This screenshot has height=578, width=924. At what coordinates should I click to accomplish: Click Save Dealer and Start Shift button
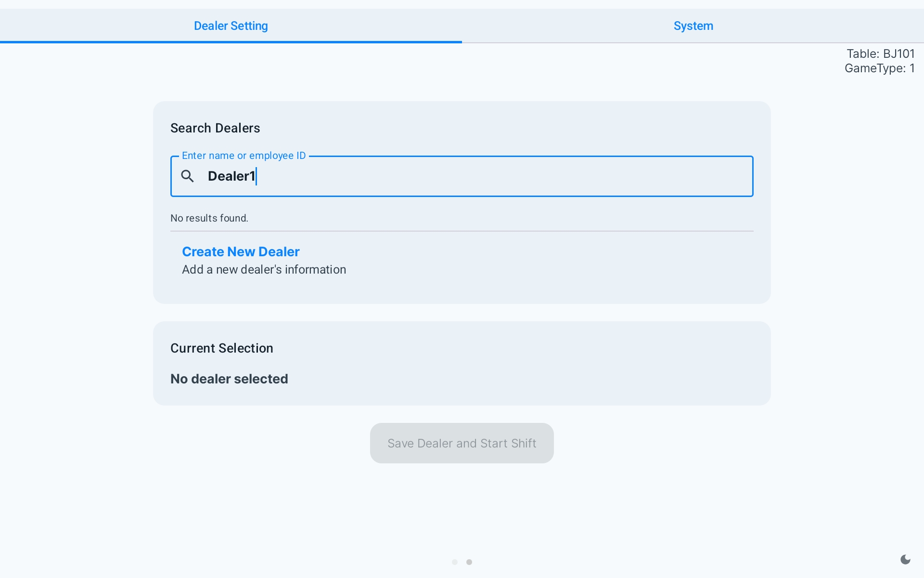462,443
